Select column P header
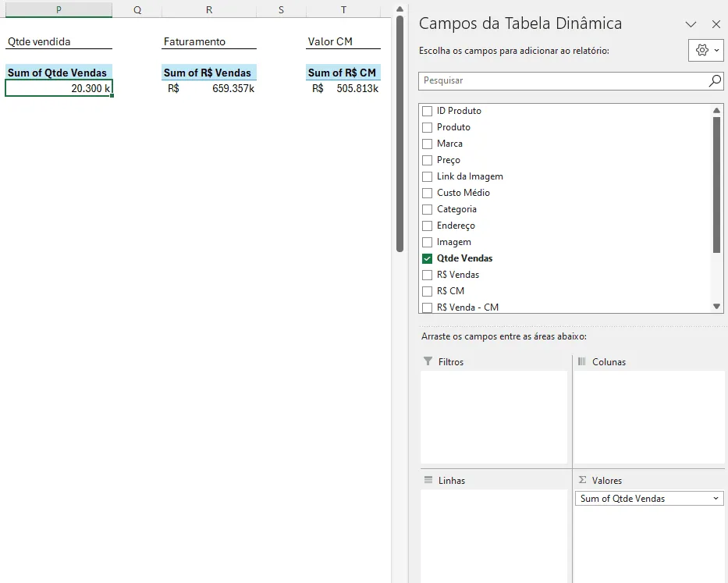The width and height of the screenshot is (728, 583). click(59, 9)
